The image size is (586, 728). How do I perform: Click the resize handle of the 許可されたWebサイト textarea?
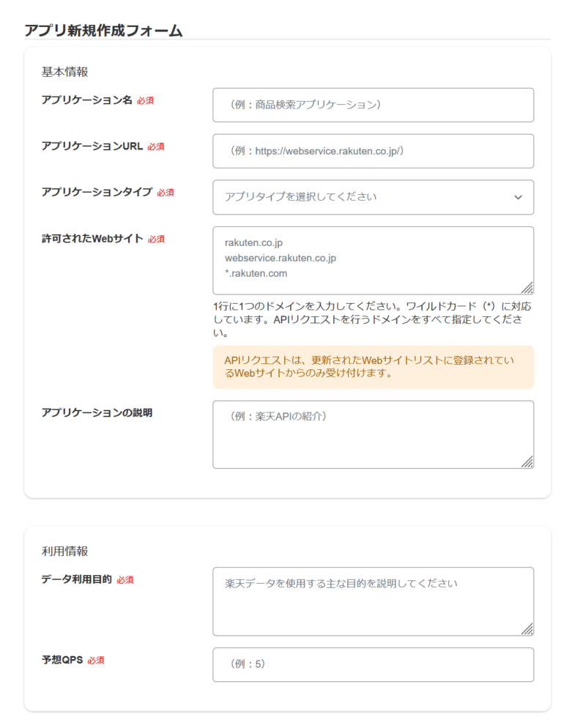click(527, 288)
